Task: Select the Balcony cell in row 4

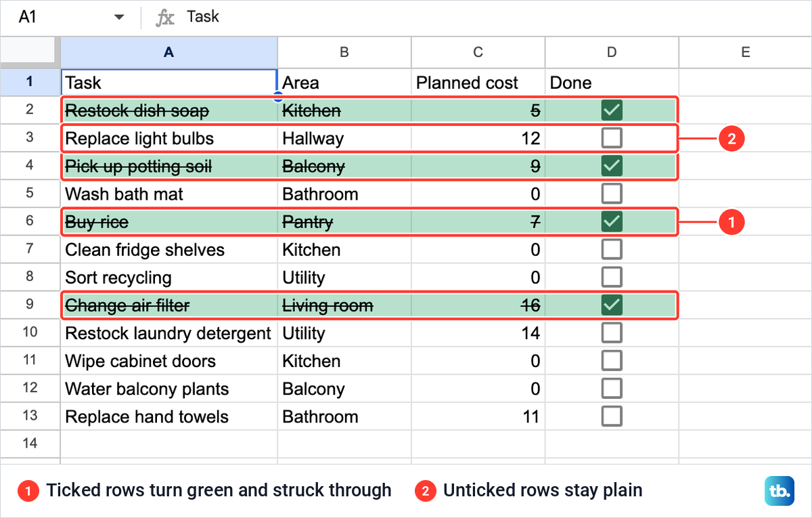Action: point(344,166)
